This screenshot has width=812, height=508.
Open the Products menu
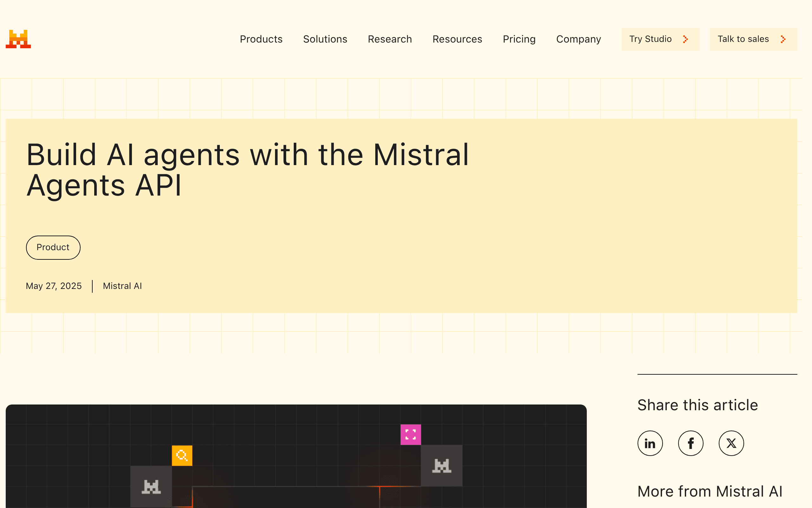pyautogui.click(x=261, y=39)
